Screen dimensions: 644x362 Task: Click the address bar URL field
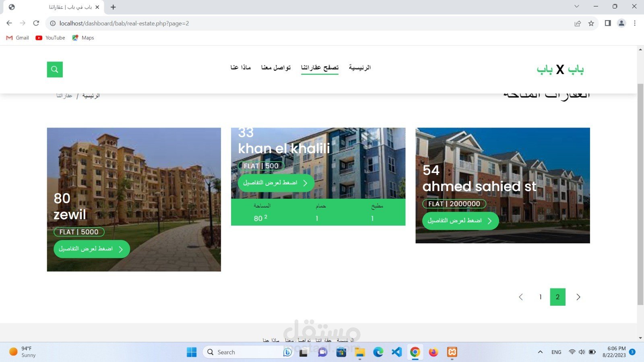click(x=282, y=23)
